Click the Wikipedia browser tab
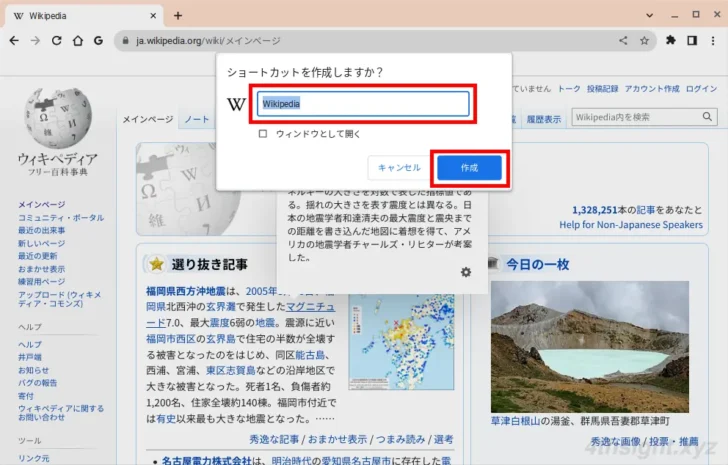The height and width of the screenshot is (465, 728). point(84,16)
